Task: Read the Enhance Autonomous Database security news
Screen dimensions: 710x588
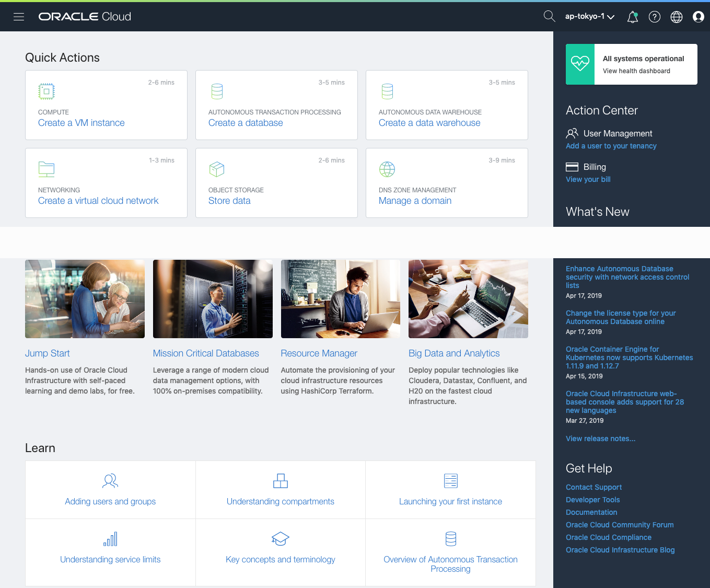Action: tap(627, 277)
